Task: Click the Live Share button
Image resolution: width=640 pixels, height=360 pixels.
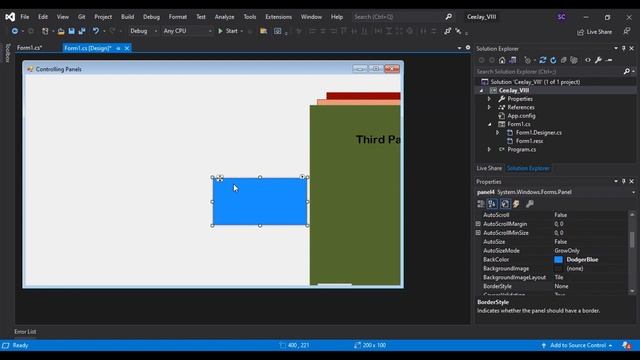Action: tap(594, 31)
